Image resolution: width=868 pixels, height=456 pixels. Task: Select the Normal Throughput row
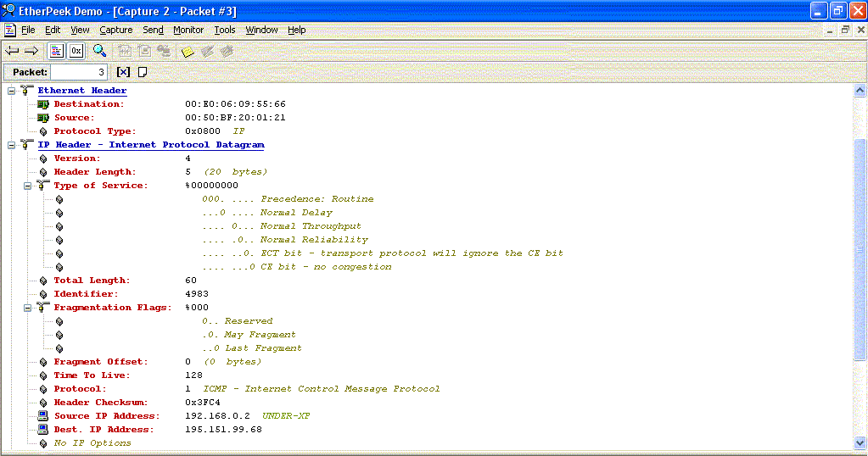click(281, 226)
